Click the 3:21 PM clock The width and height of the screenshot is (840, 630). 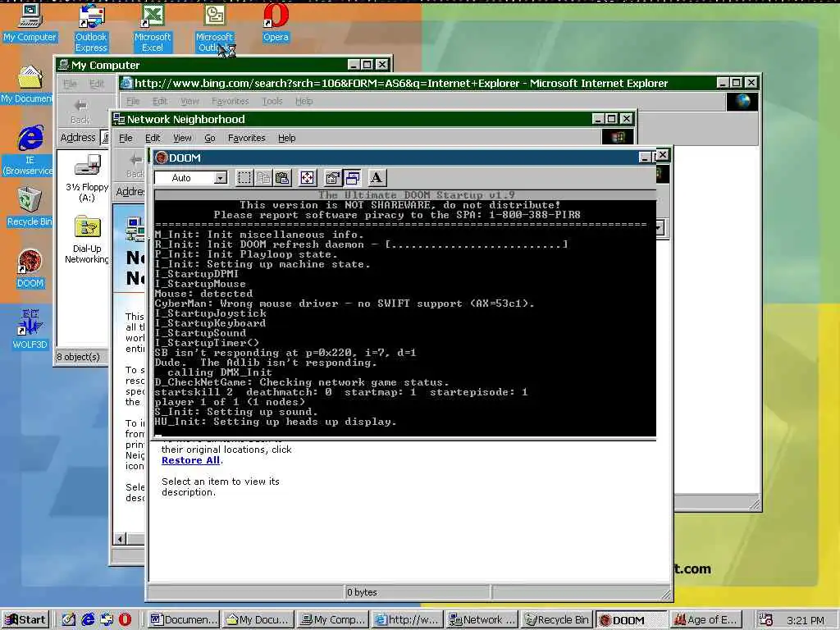(x=806, y=620)
